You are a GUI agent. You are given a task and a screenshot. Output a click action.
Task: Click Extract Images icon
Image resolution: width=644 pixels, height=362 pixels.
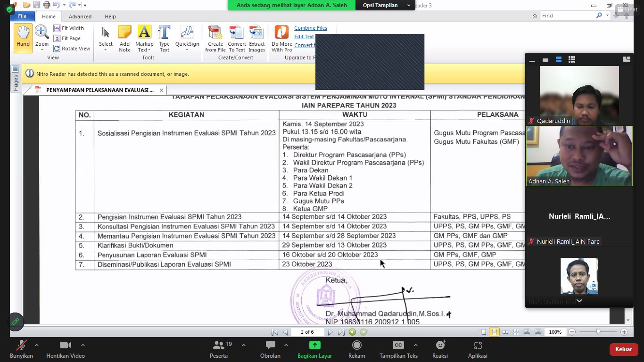[256, 38]
